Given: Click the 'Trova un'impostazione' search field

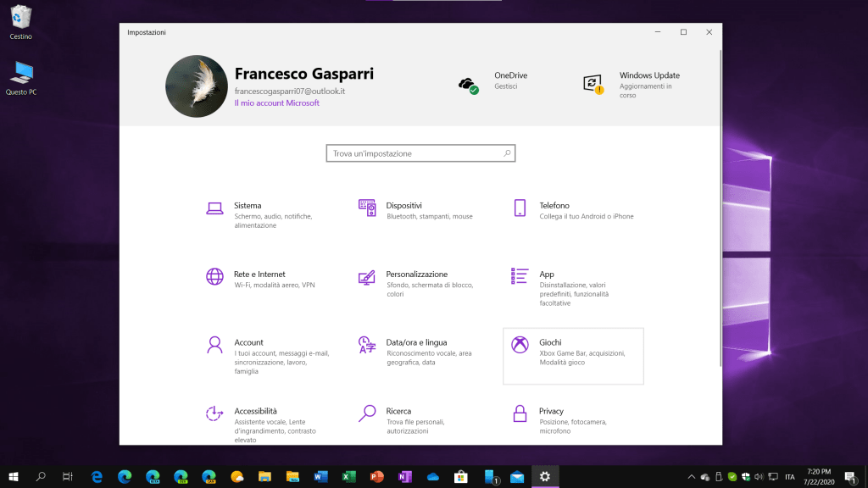Looking at the screenshot, I should pyautogui.click(x=420, y=153).
